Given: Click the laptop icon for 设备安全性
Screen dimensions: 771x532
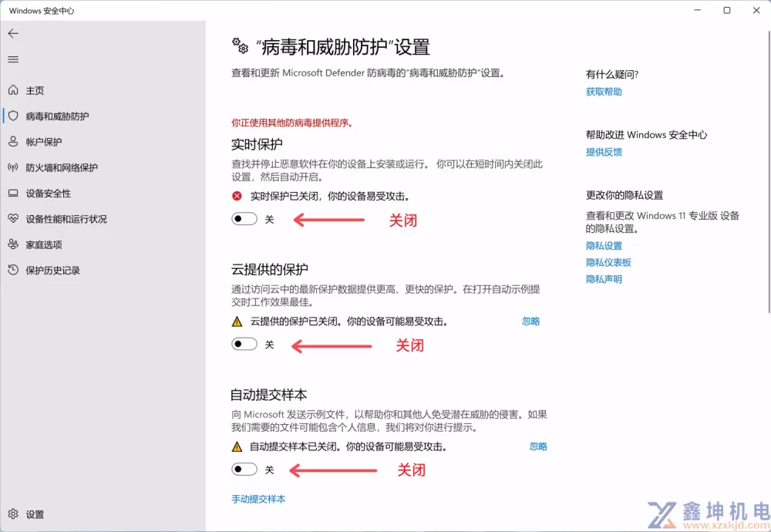Looking at the screenshot, I should tap(13, 194).
